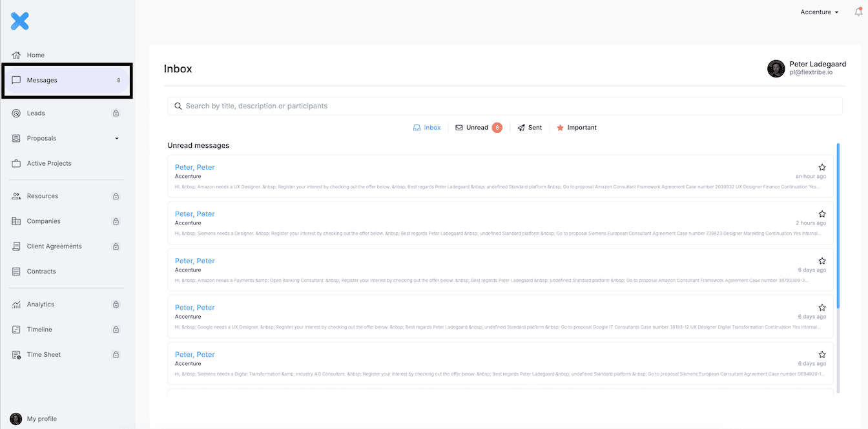Screen dimensions: 868x429
Task: Expand the Proposals dropdown arrow
Action: click(117, 138)
